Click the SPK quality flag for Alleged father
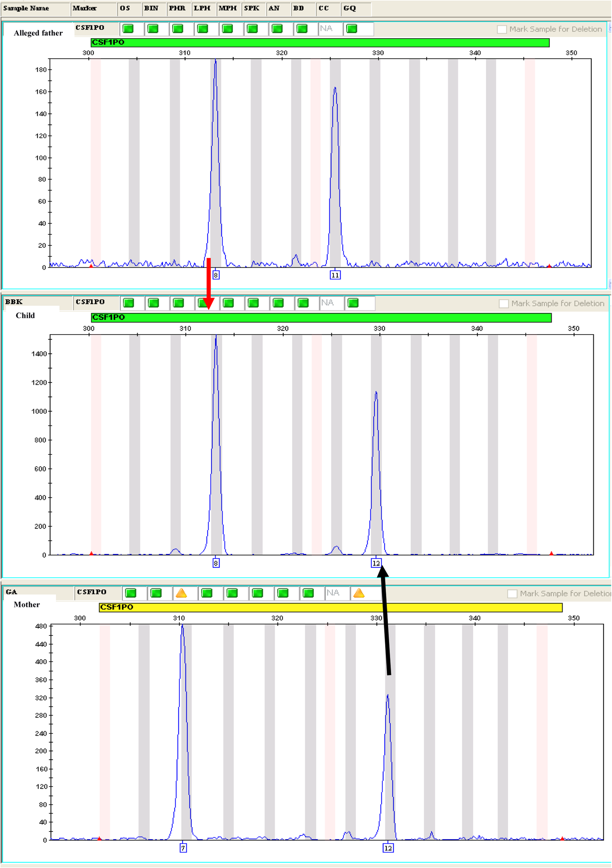Screen dimensions: 612x868 coord(252,29)
